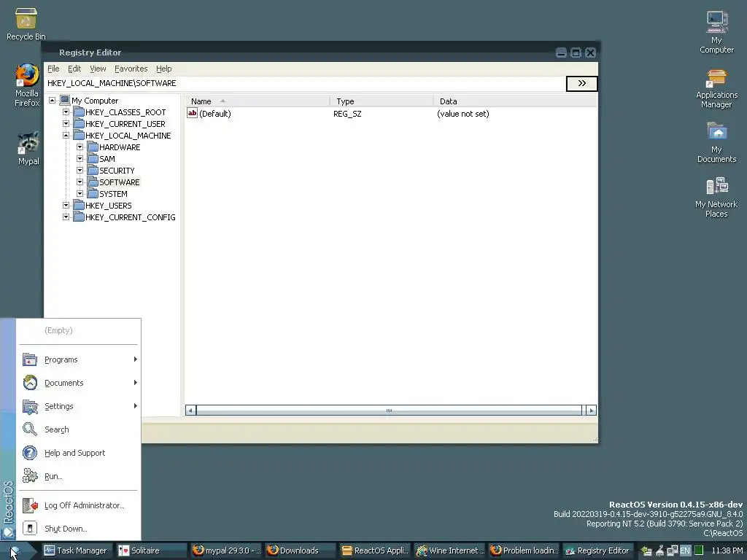Expand the SYSTEM key

[80, 194]
